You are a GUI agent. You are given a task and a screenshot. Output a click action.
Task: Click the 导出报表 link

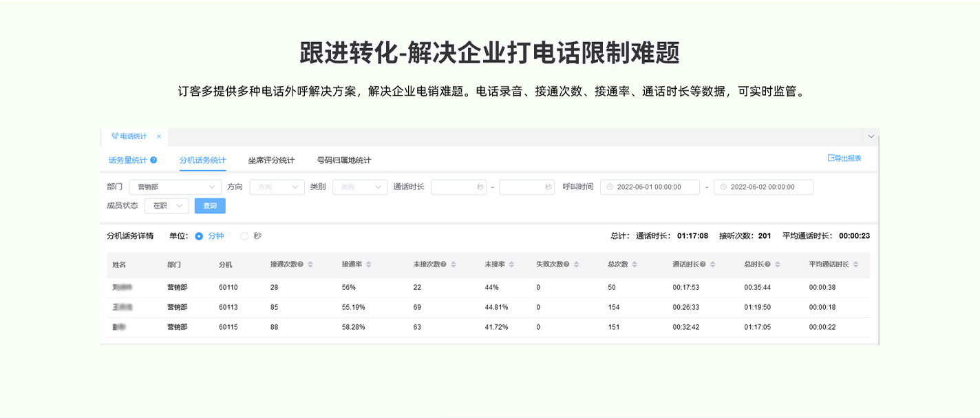844,158
